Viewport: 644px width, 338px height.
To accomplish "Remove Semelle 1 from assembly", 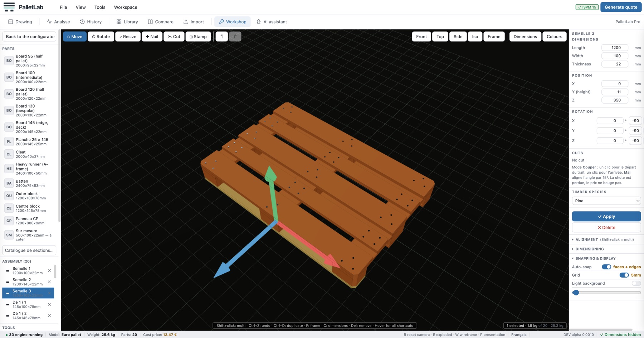I will coord(49,270).
